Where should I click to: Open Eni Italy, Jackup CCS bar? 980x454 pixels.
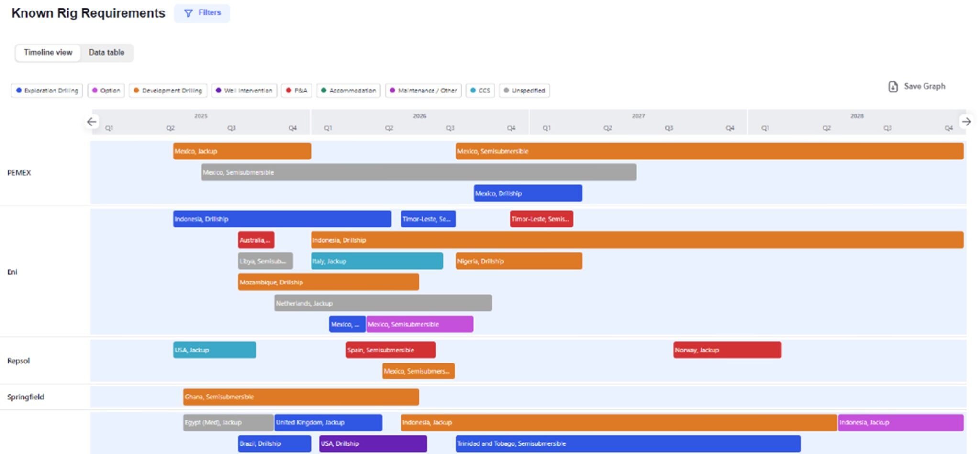coord(377,261)
